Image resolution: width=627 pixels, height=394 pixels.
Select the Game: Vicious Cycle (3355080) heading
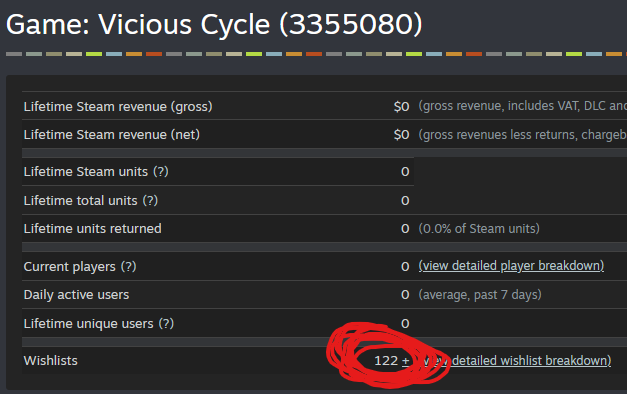(214, 25)
